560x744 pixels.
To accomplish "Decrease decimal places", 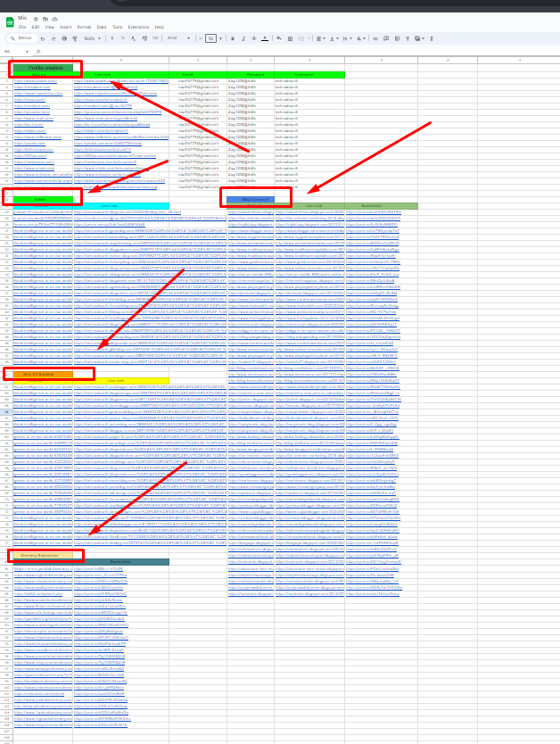I will coord(133,38).
